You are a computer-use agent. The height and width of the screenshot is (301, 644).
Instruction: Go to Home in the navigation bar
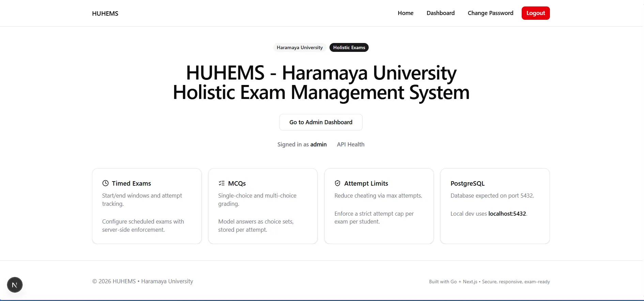tap(405, 13)
